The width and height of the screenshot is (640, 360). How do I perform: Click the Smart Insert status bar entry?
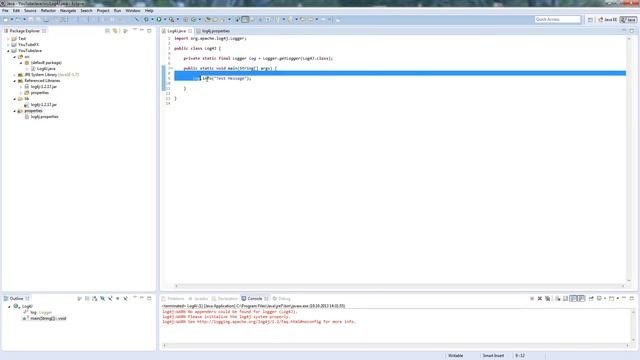pos(493,356)
